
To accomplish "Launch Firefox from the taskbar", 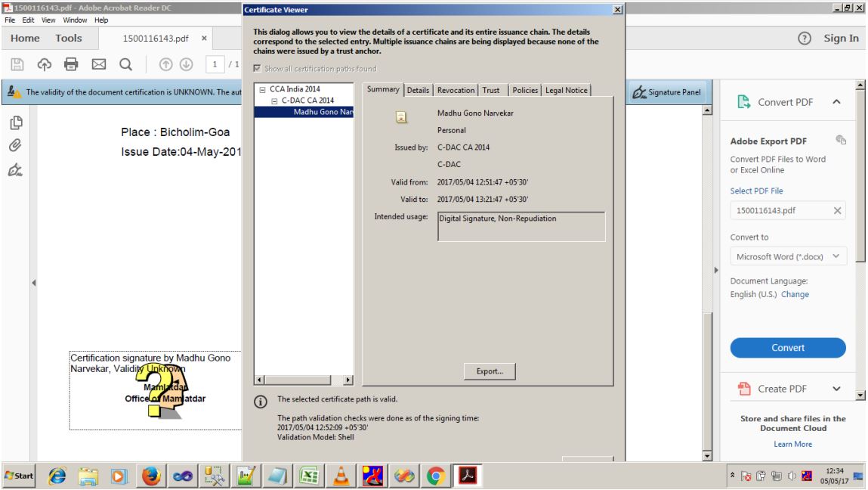I will coord(150,476).
